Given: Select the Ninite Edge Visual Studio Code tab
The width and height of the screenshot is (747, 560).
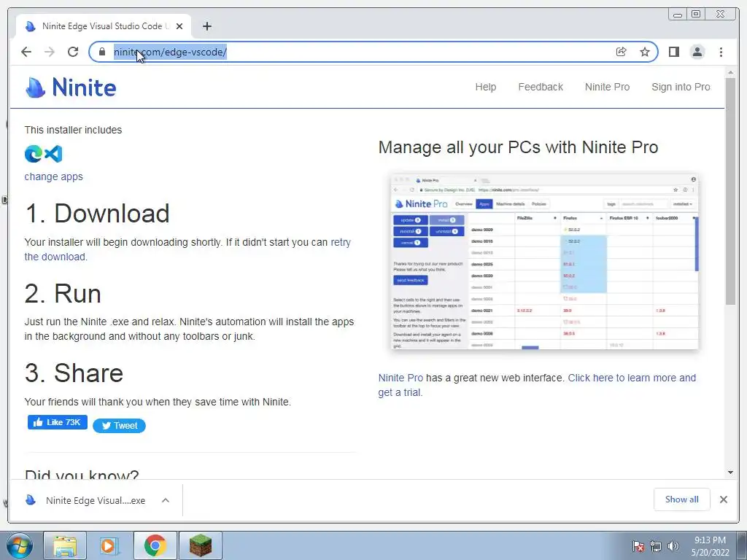Looking at the screenshot, I should pyautogui.click(x=104, y=26).
